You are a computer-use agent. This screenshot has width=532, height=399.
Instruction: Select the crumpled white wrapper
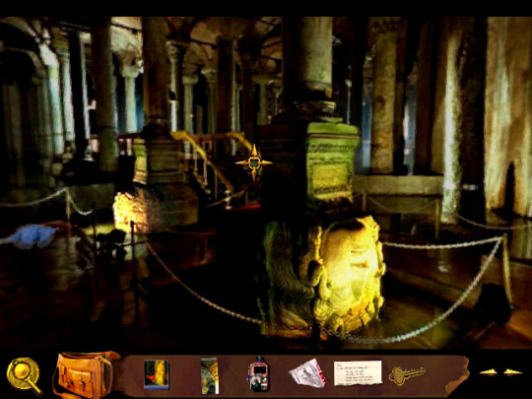click(307, 373)
